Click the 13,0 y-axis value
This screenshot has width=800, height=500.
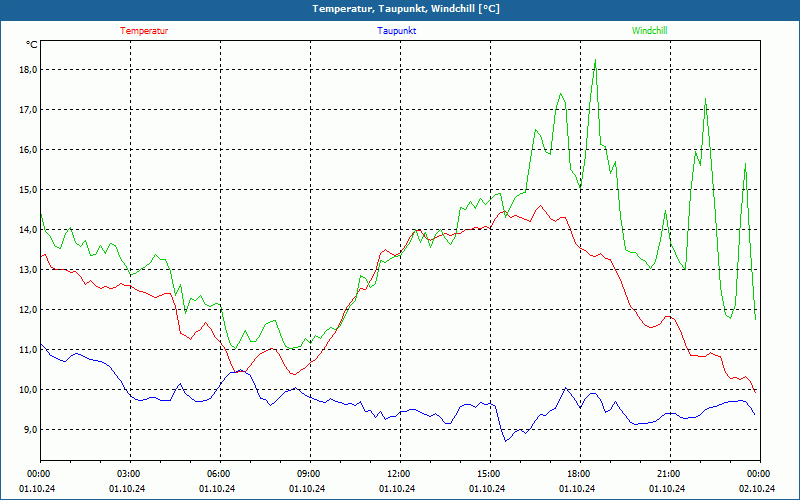coord(30,270)
